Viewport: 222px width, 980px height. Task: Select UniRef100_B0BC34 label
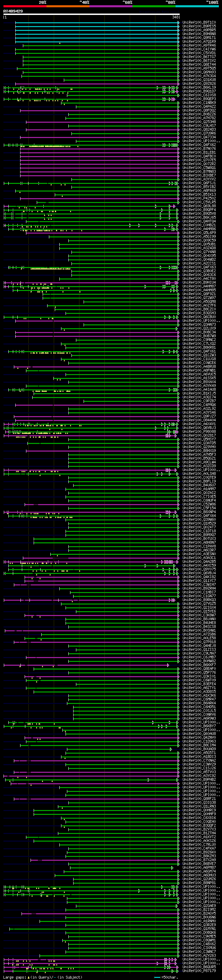(199, 332)
